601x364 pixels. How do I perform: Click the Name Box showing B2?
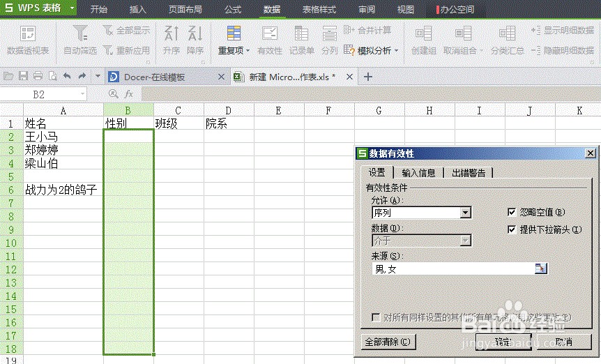tap(39, 94)
